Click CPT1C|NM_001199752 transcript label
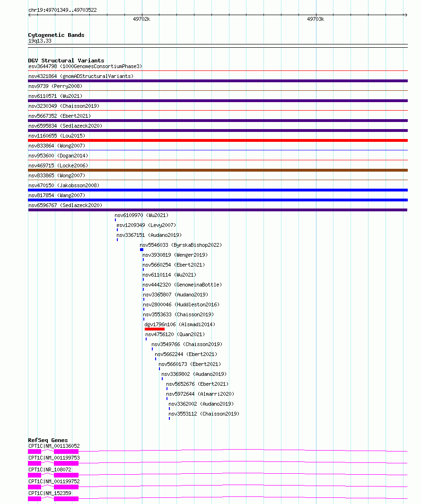Screen dimensions: 421x504 coord(54,481)
